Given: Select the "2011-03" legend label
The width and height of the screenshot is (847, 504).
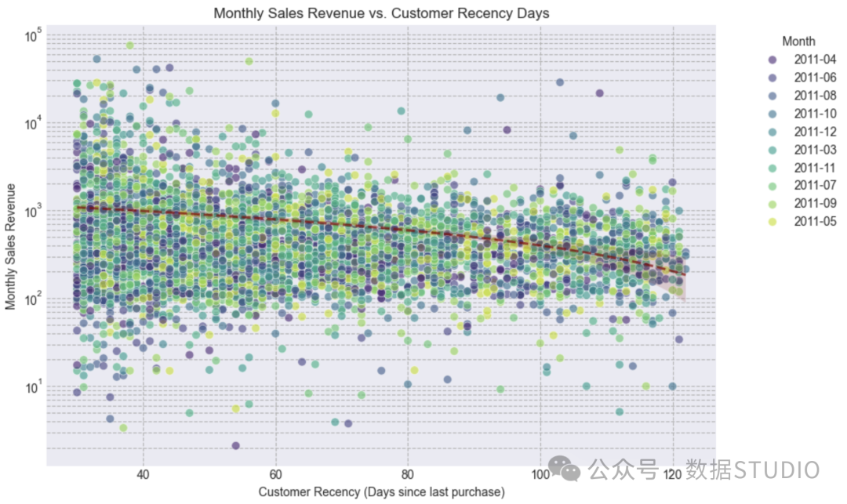Looking at the screenshot, I should (x=815, y=150).
